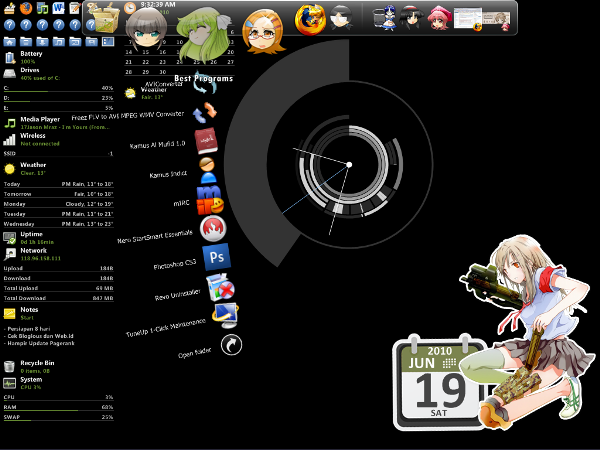
Task: Click the small weather widget 'Fair'
Action: point(146,93)
